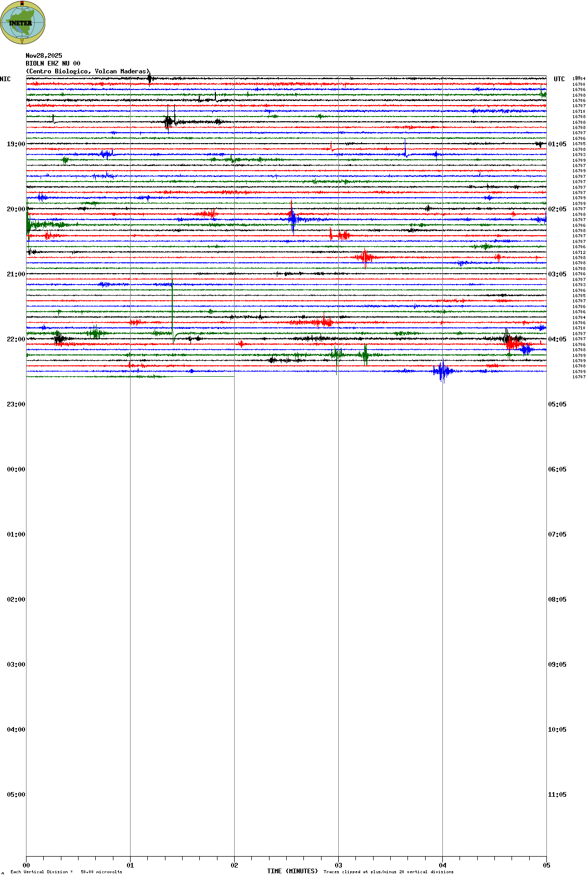Click the Nov28,2025 date label
This screenshot has height=879, width=588.
44,56
